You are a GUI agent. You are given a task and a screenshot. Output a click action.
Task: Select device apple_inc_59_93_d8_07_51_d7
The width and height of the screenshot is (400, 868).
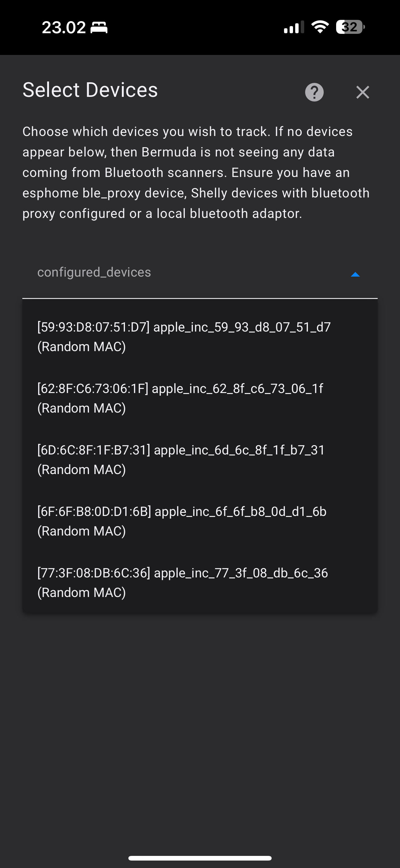click(184, 336)
